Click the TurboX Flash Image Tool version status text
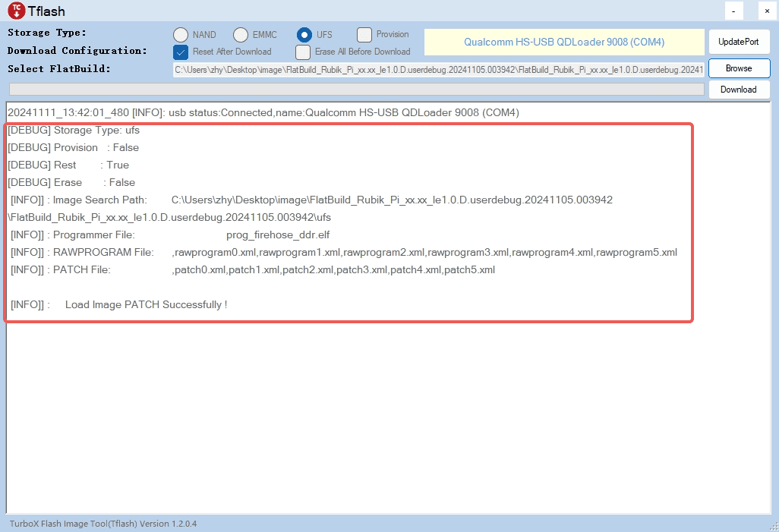 [x=103, y=524]
